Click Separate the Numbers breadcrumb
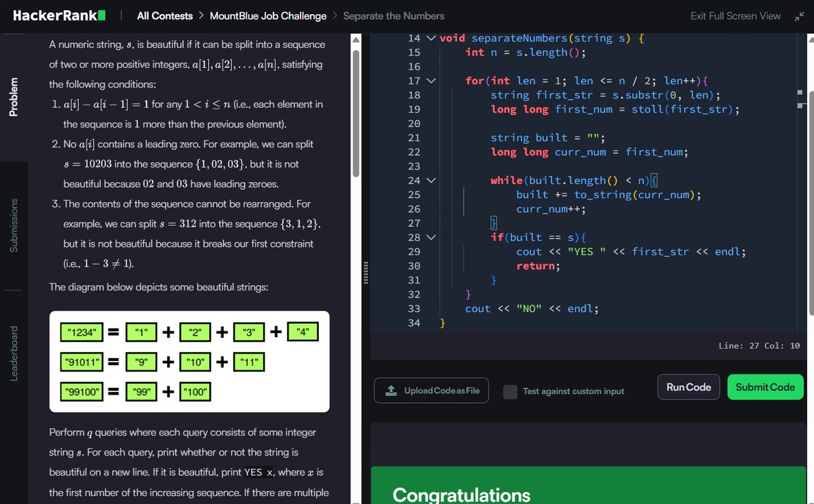This screenshot has height=504, width=814. coord(393,16)
